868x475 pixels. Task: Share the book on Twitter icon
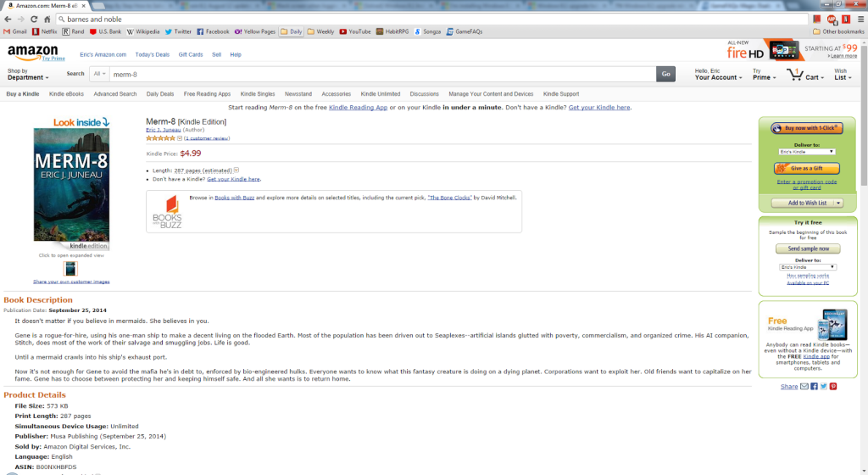click(824, 387)
